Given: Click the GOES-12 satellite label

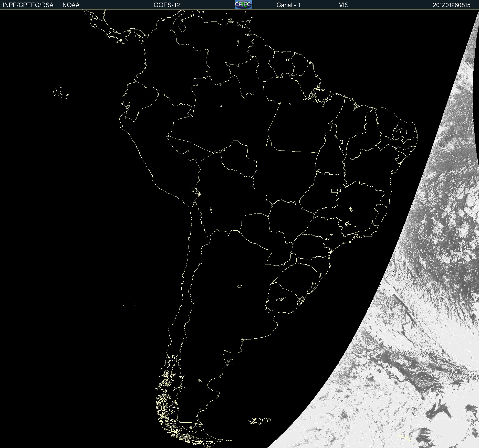Looking at the screenshot, I should pos(167,5).
